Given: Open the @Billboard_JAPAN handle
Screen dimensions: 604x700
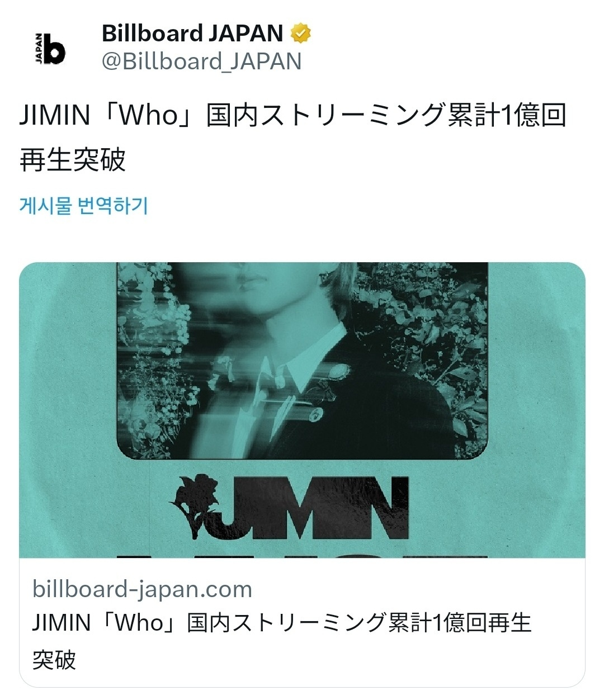Looking at the screenshot, I should click(x=201, y=62).
